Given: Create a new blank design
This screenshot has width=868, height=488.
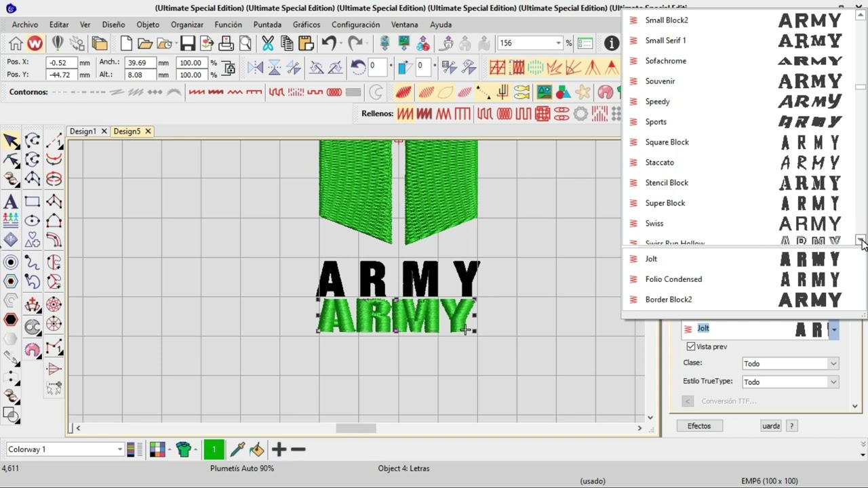Looking at the screenshot, I should (x=126, y=44).
